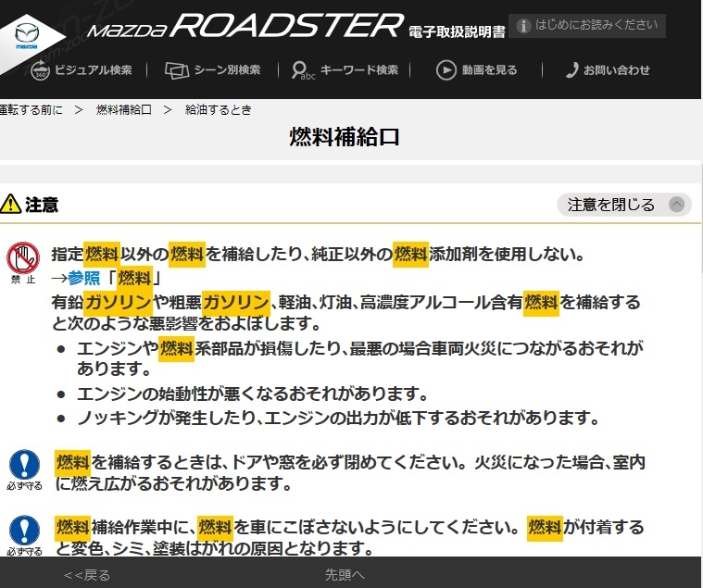703x588 pixels.
Task: Collapse caution section with chevron arrow
Action: click(676, 205)
